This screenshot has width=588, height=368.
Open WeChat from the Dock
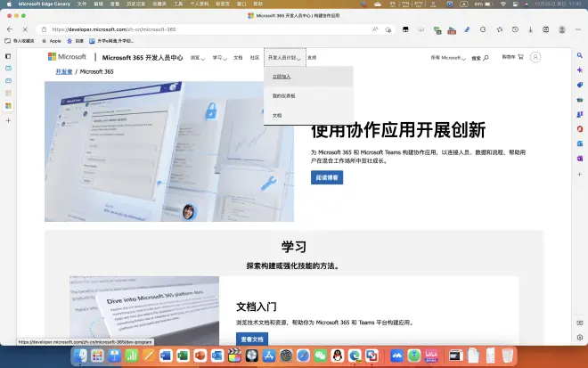[320, 356]
